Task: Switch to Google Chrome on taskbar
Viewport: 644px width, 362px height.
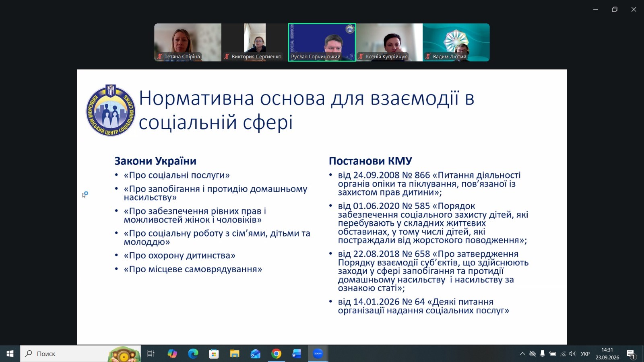Action: tap(276, 354)
